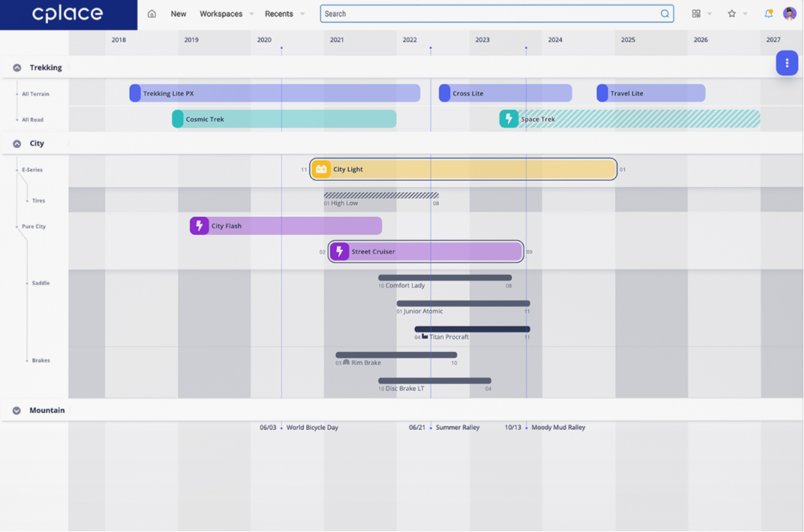
Task: Open the Recents dropdown arrow
Action: click(302, 14)
